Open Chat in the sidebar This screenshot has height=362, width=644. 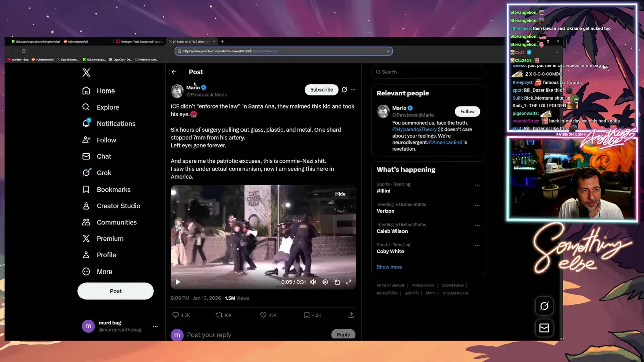point(97,156)
